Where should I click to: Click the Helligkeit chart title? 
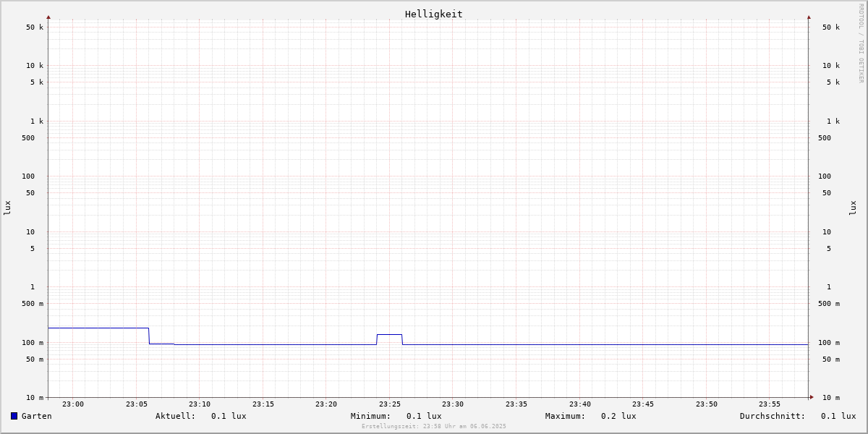[x=434, y=14]
